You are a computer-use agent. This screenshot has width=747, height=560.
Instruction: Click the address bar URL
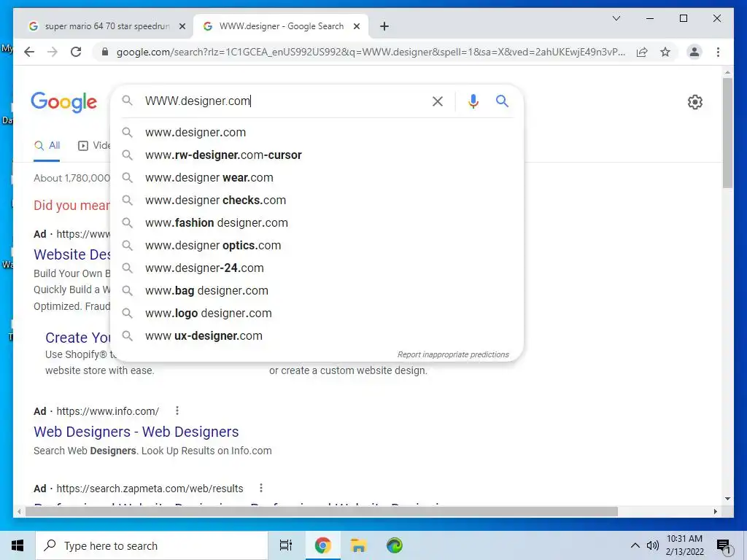click(x=371, y=52)
